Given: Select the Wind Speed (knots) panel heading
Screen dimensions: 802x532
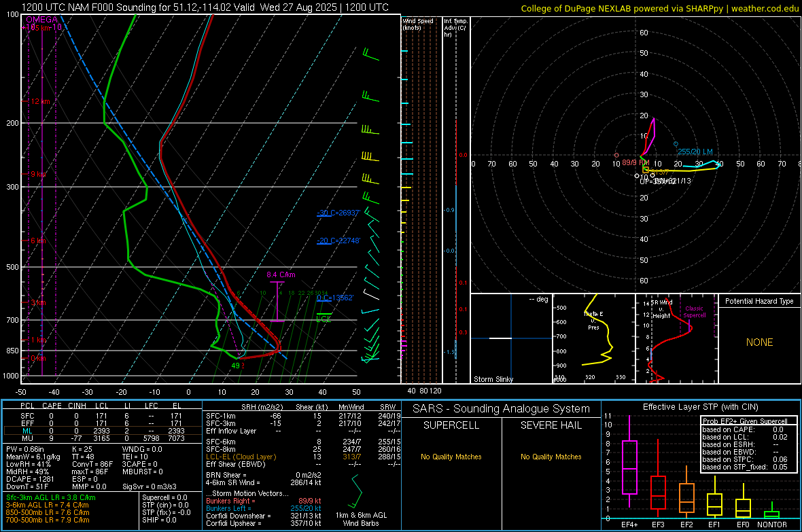Looking at the screenshot, I should click(418, 24).
